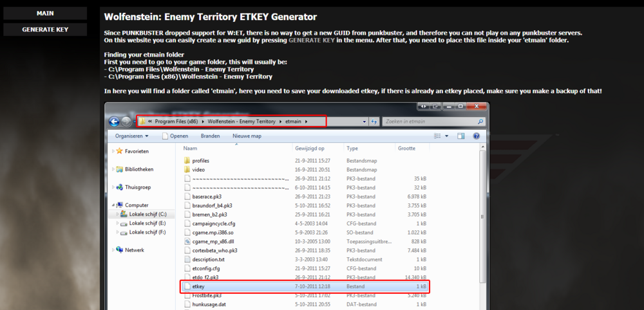Click the etkey file icon

click(x=187, y=286)
